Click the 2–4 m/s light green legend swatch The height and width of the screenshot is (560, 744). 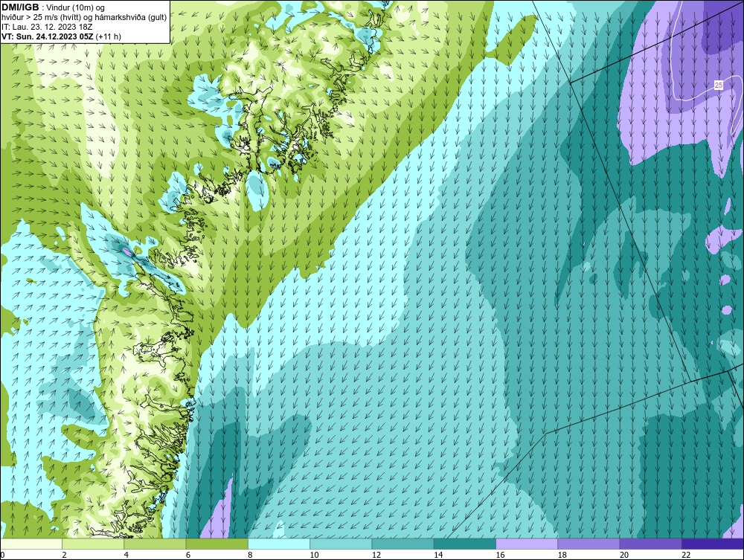pos(93,544)
